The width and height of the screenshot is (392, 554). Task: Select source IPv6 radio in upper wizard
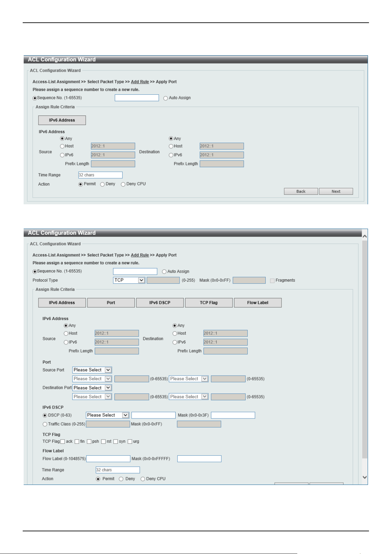pos(62,155)
